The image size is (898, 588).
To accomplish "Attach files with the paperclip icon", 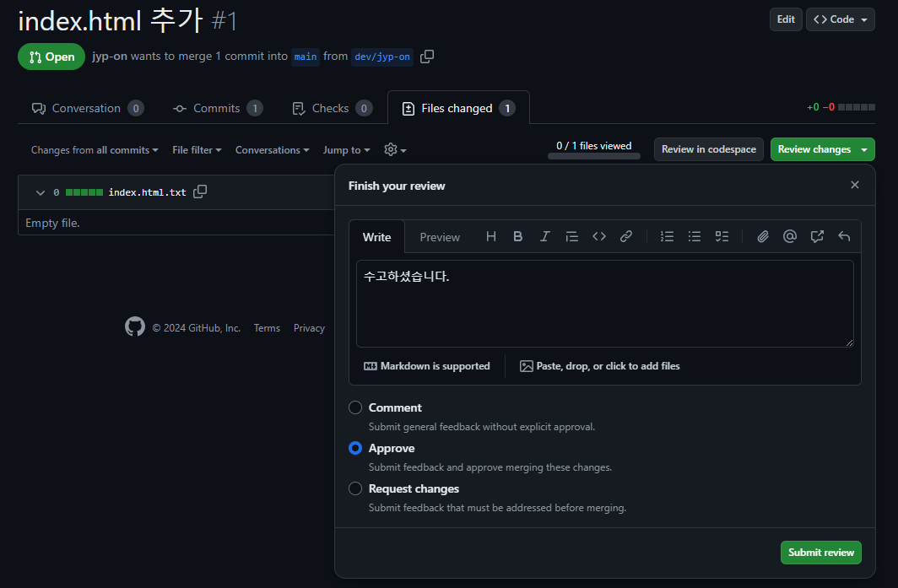I will click(762, 236).
